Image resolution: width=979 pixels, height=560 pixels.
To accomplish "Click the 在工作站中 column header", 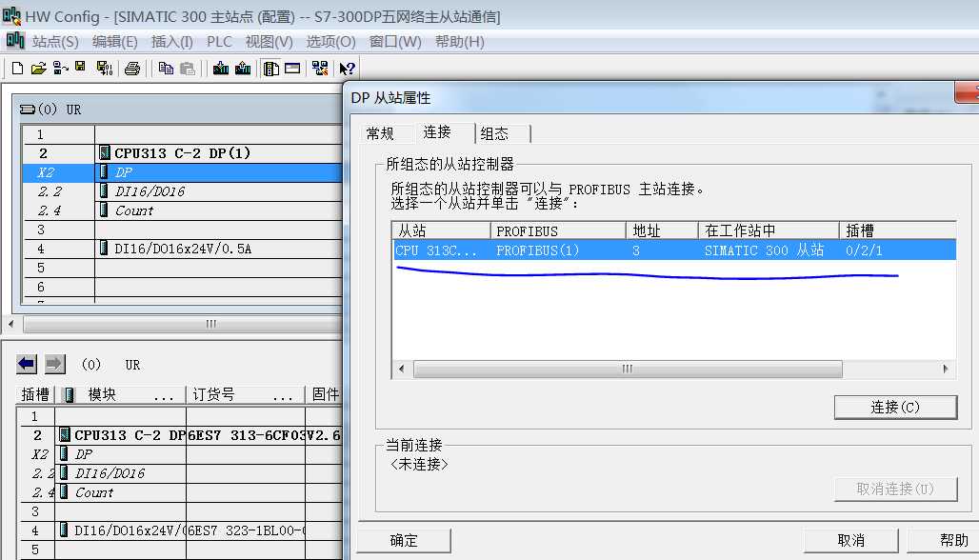I will [x=769, y=230].
